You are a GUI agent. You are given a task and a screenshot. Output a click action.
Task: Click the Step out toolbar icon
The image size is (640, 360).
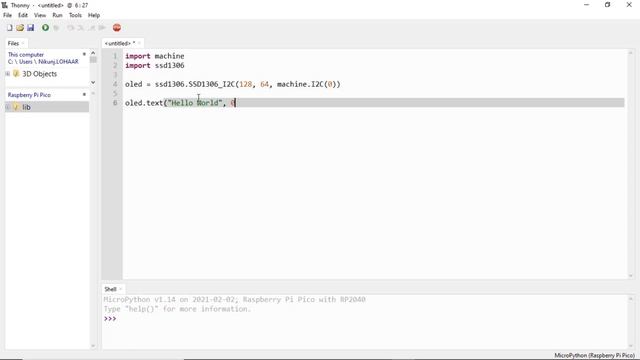91,28
